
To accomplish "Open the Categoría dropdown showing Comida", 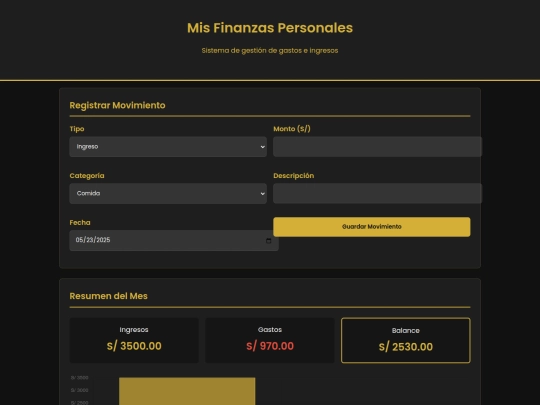I will 168,194.
